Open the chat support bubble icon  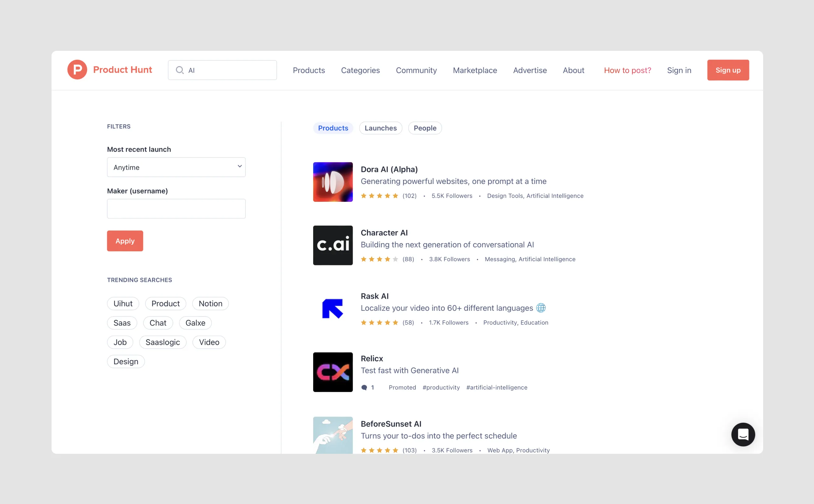click(743, 434)
